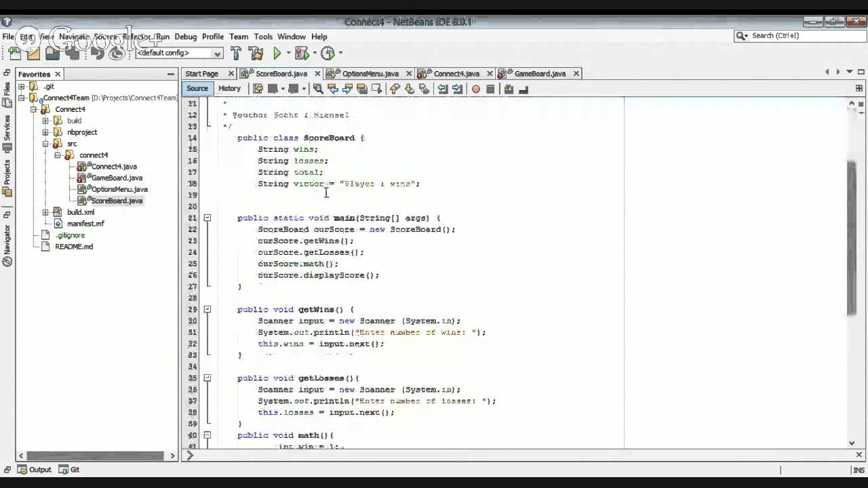Collapse the getLosses method code fold
Image resolution: width=868 pixels, height=488 pixels.
[208, 378]
